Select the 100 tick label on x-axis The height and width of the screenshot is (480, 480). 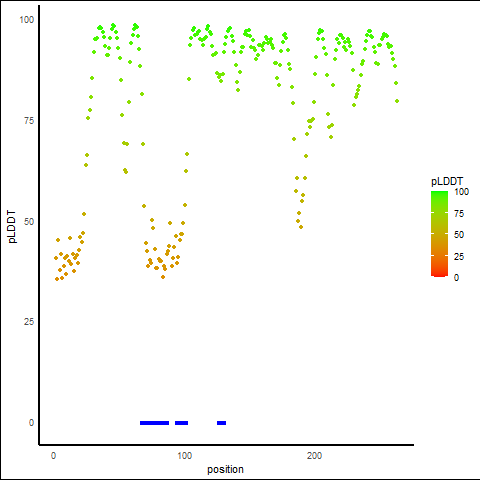184,456
